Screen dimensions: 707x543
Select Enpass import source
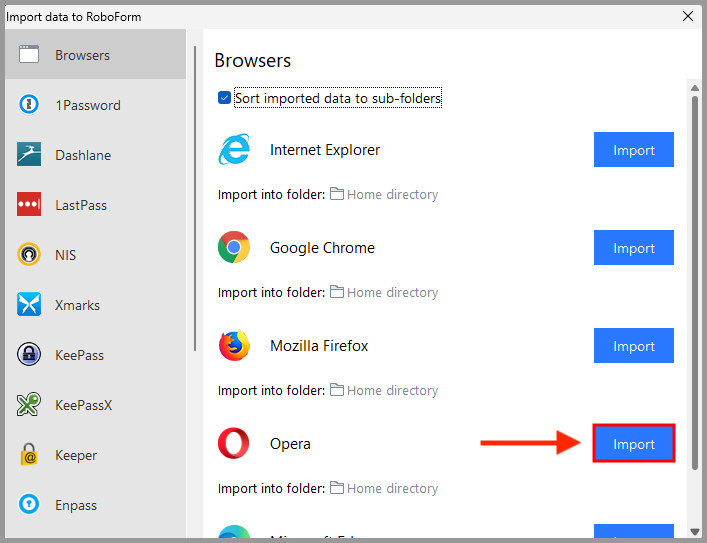95,505
